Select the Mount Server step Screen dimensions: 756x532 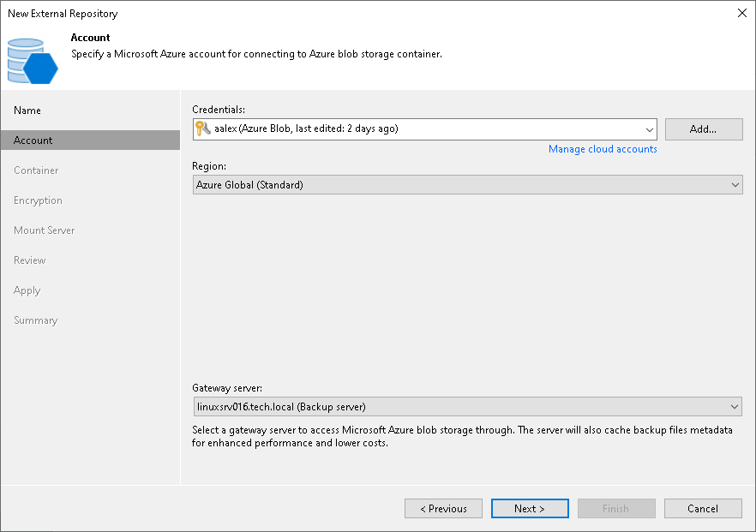[45, 230]
